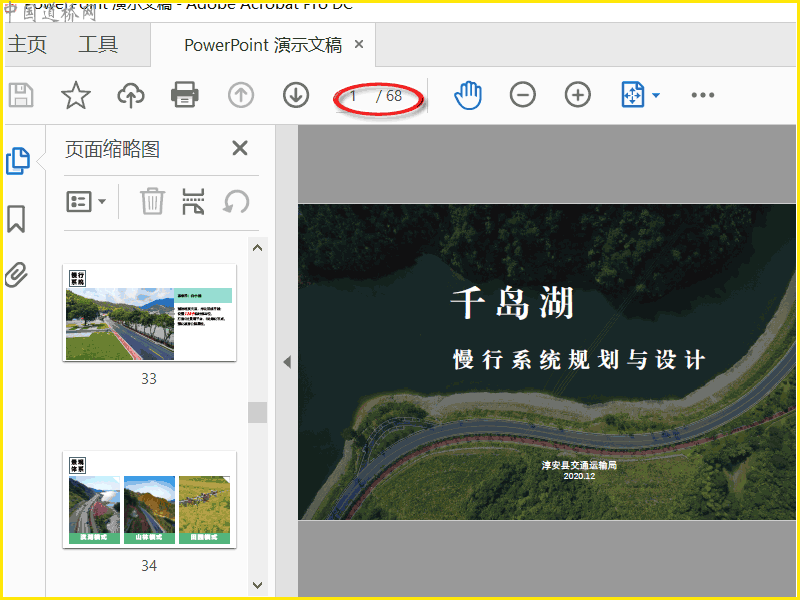Zoom in with plus button
The height and width of the screenshot is (600, 800).
coord(577,95)
